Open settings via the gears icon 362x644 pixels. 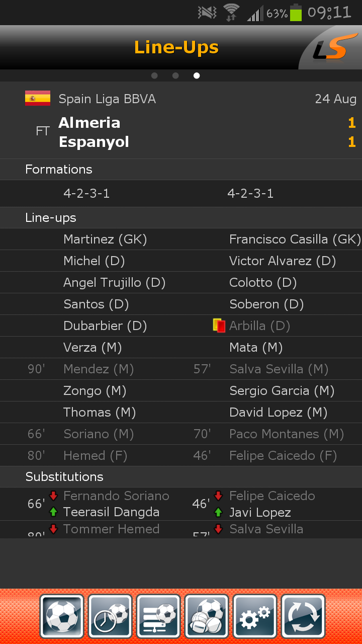click(x=255, y=616)
